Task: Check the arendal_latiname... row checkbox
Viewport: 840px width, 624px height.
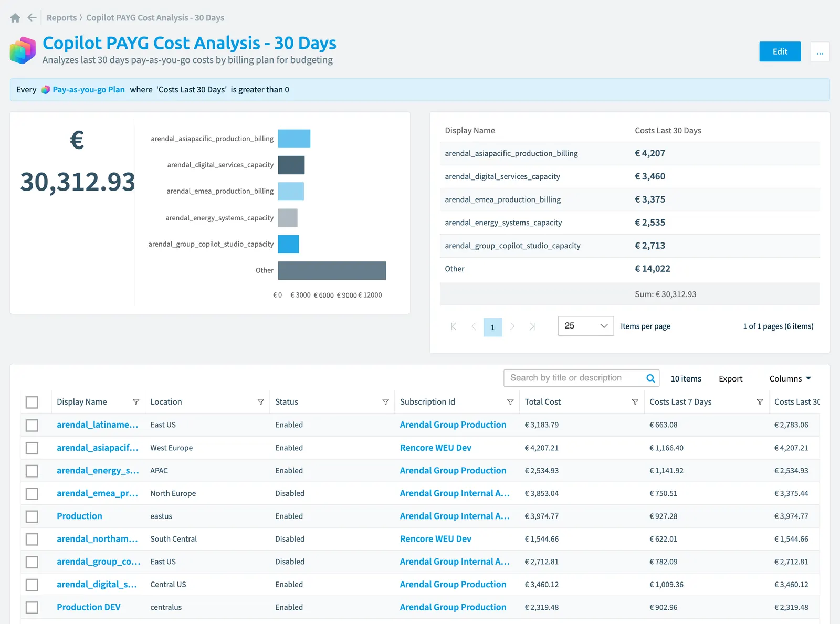Action: 32,425
